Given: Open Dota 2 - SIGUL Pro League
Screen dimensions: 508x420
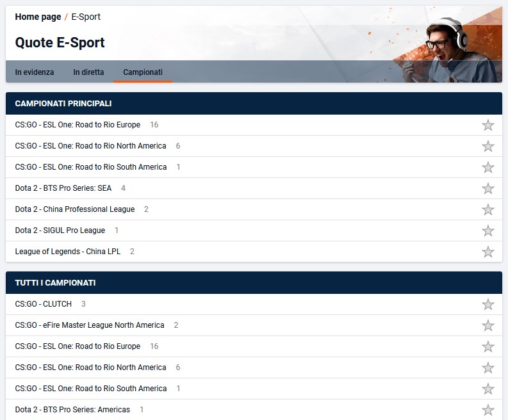Looking at the screenshot, I should coord(60,230).
